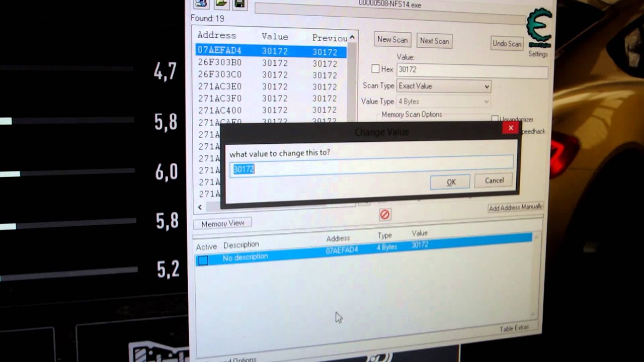Image resolution: width=644 pixels, height=362 pixels.
Task: Toggle the Unrandomizer checkbox
Action: (x=495, y=119)
